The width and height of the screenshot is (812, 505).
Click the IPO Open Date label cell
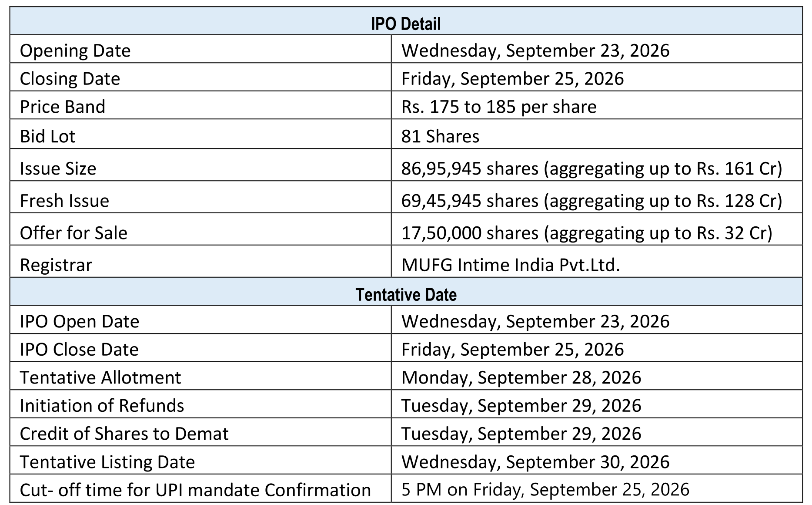[x=200, y=320]
